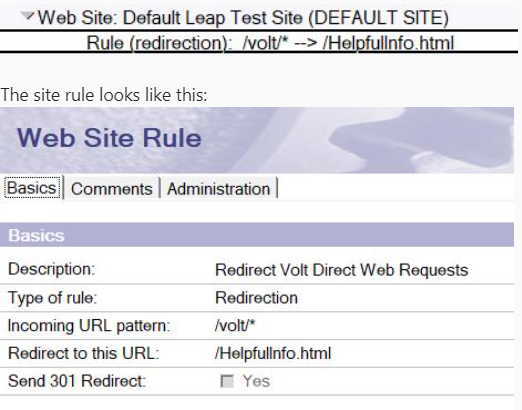Select the Type of rule Redirection value
This screenshot has height=410, width=522.
click(x=256, y=298)
